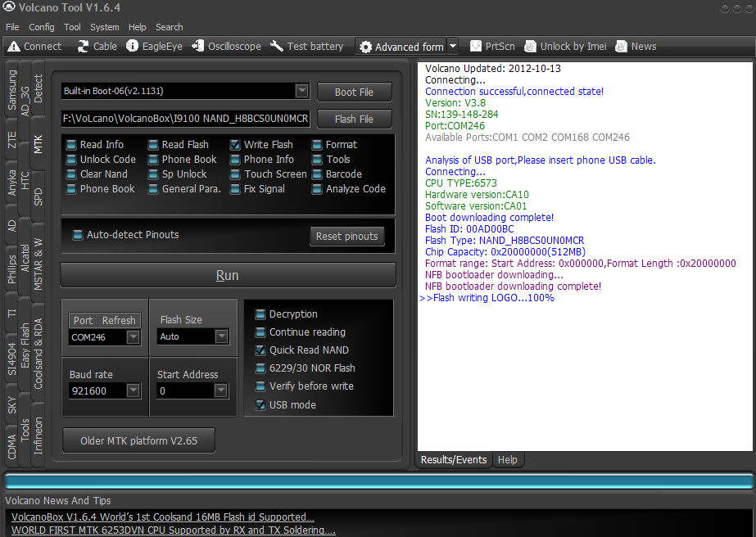Switch to the Results/Events tab

tap(454, 460)
